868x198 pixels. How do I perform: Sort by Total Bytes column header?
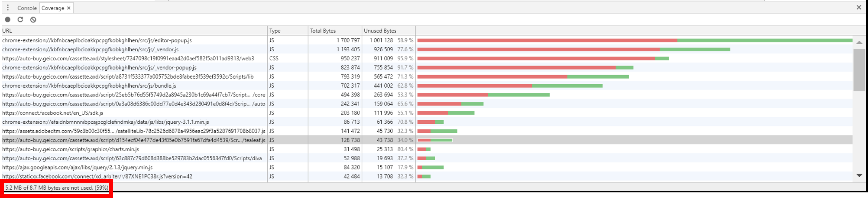point(334,31)
